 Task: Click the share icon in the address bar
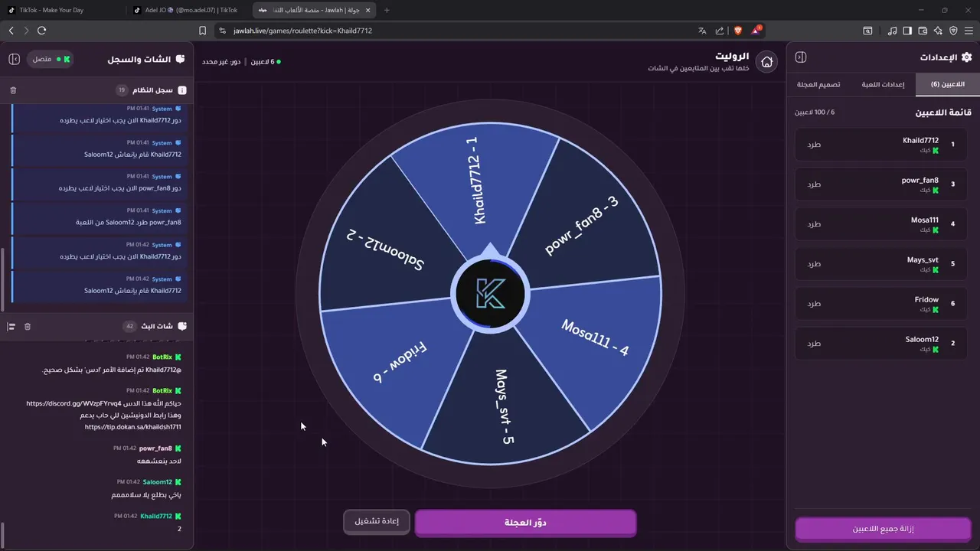[x=720, y=31]
